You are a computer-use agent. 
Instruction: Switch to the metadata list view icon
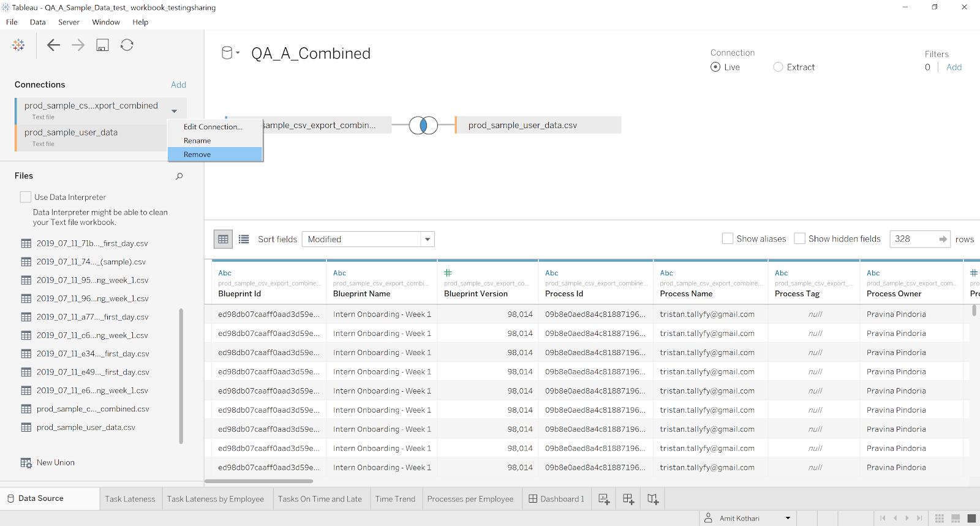coord(244,239)
